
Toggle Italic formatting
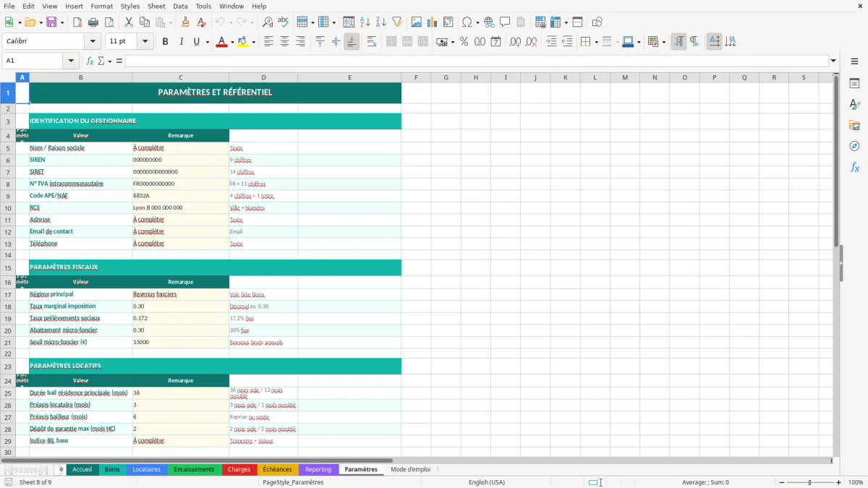(x=181, y=42)
